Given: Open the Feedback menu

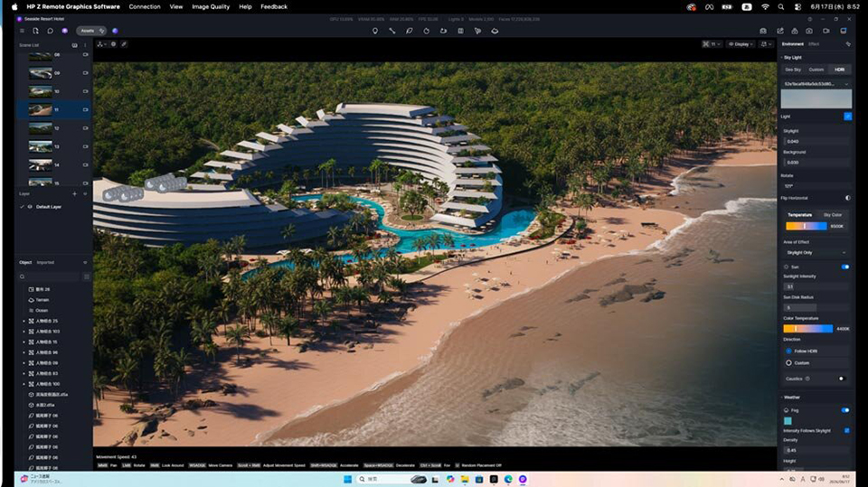Looking at the screenshot, I should tap(274, 6).
